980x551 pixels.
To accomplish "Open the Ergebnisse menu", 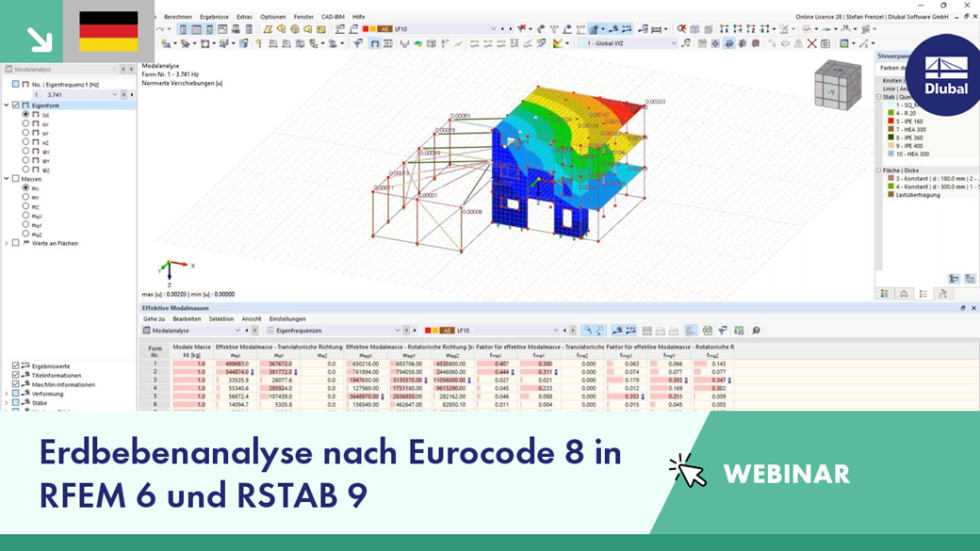I will tap(215, 17).
